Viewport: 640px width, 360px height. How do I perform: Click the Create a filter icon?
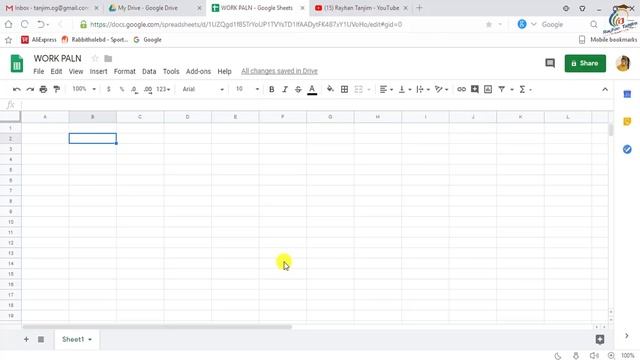click(x=502, y=89)
